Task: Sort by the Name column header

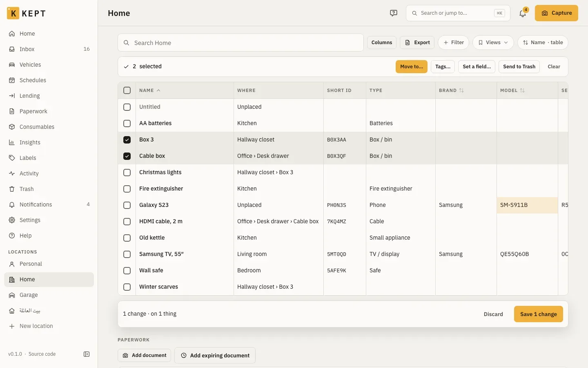Action: point(150,90)
